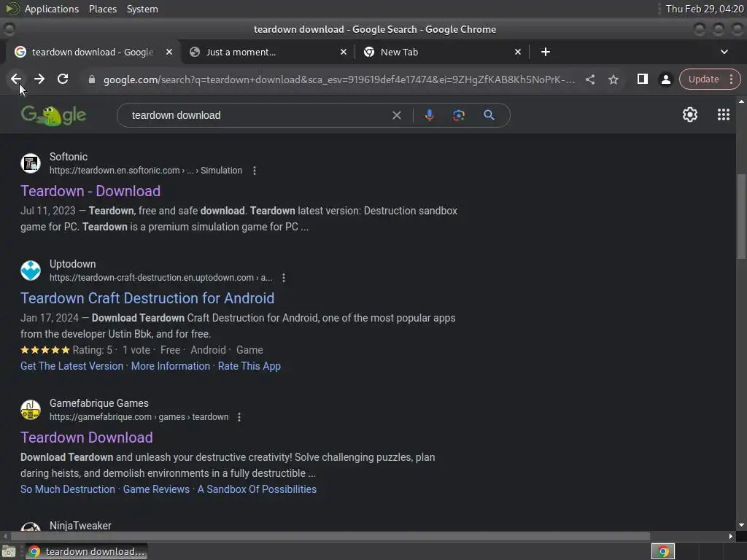
Task: Click the show desktop icon in bottom panel
Action: [9, 551]
